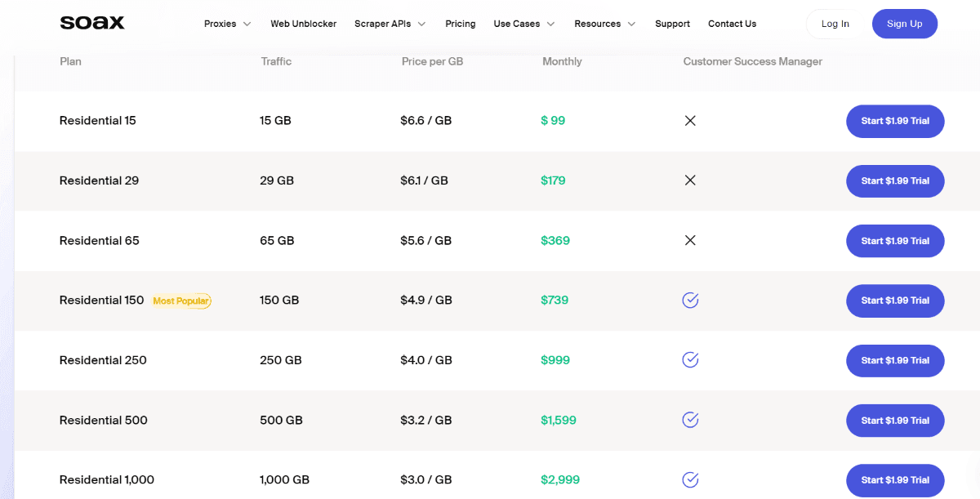
Task: Go to the Pricing page
Action: [461, 24]
